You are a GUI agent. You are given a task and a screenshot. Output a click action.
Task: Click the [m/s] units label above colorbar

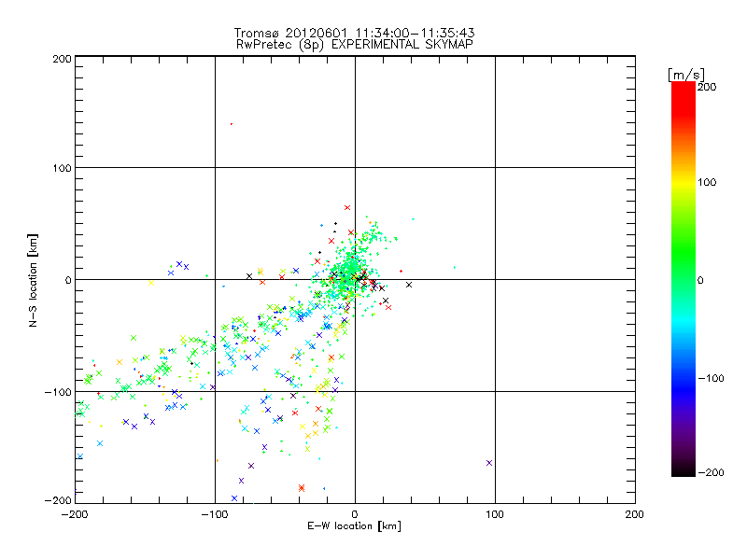point(684,74)
